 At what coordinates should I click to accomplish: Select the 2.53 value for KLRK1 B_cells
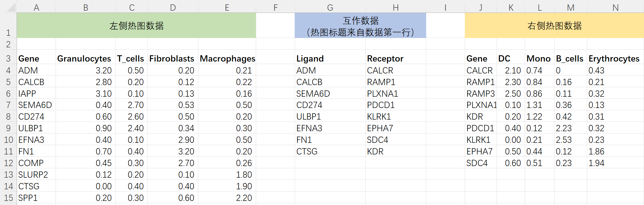(570, 140)
